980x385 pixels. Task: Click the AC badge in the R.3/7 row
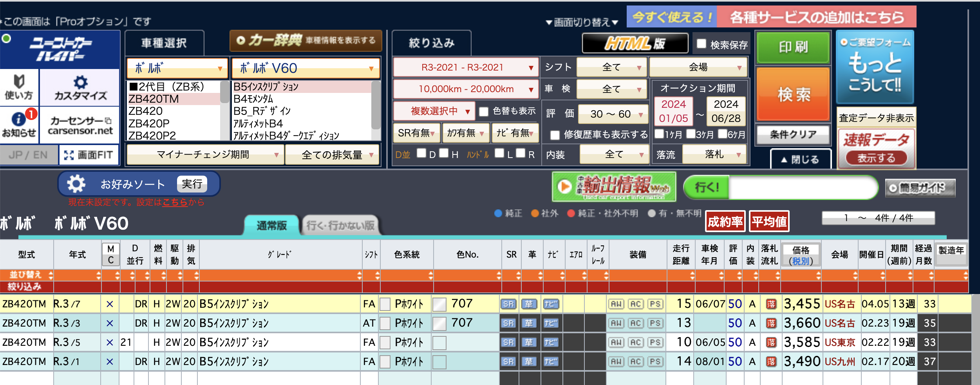pos(635,304)
